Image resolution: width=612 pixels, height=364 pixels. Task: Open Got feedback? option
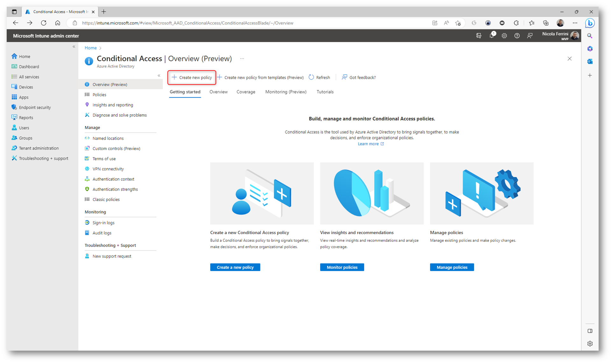[359, 77]
